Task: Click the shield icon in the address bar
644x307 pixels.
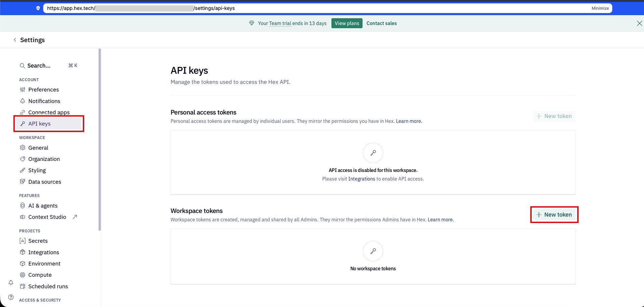Action: point(38,8)
